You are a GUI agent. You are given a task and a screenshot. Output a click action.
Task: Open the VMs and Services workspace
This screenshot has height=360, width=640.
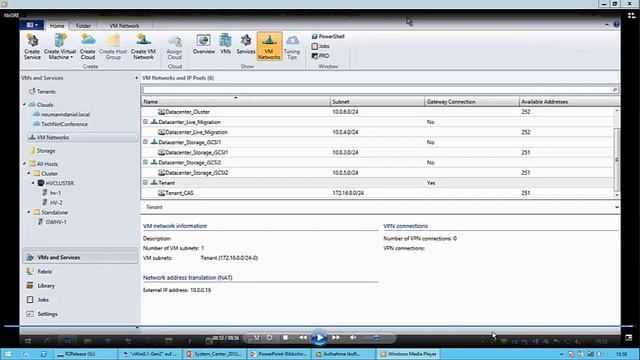click(80, 258)
